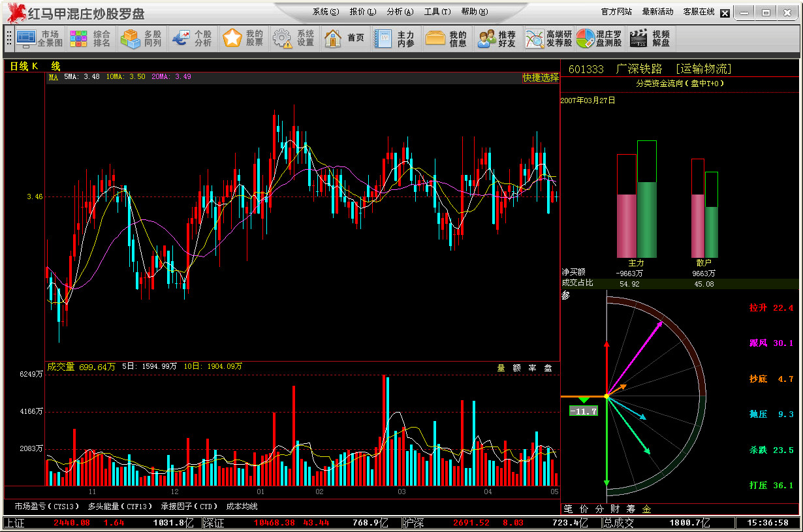803x532 pixels.
Task: Click 抛压 9.3 compass legend
Action: [x=771, y=414]
